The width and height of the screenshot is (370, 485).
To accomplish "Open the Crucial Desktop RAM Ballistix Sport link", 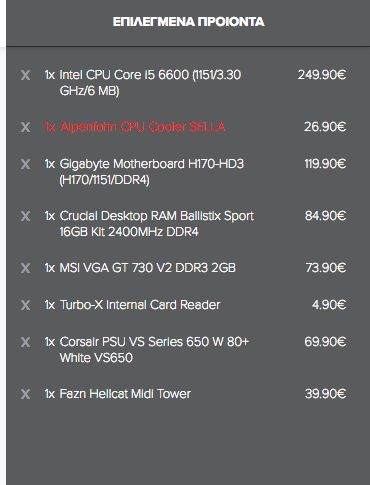I will pos(149,224).
